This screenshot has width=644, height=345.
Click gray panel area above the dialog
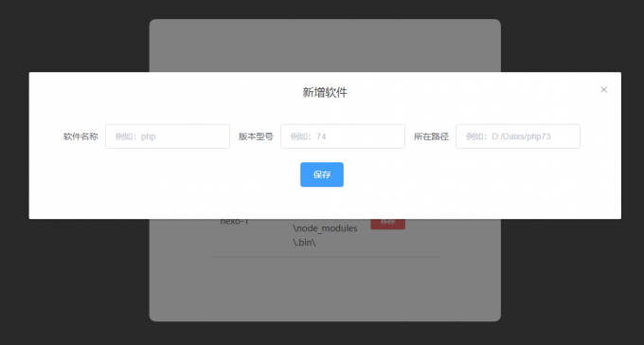tap(325, 45)
